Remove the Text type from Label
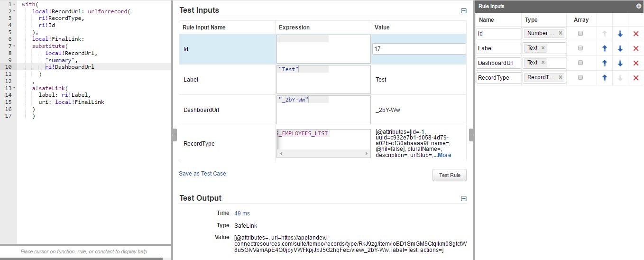The height and width of the screenshot is (260, 644). click(543, 48)
